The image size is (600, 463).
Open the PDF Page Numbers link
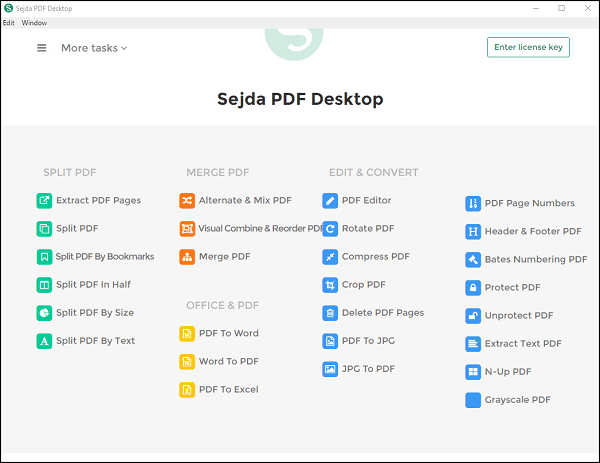(530, 203)
